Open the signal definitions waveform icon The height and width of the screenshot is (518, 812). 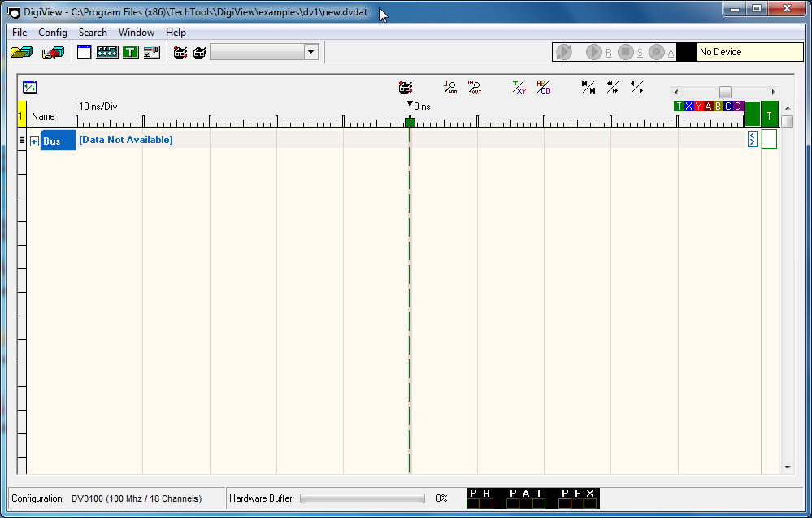(x=107, y=52)
